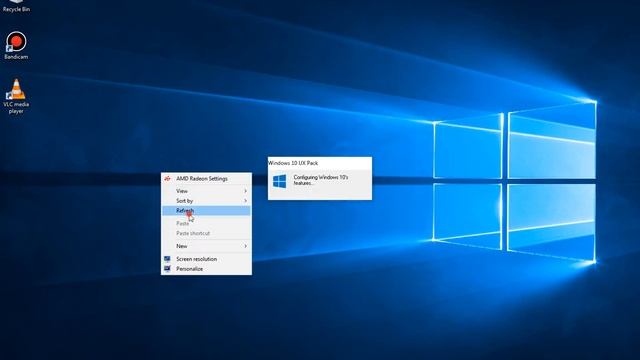Select the VLC media player shortcut
Viewport: 640px width, 360px height.
[16, 96]
